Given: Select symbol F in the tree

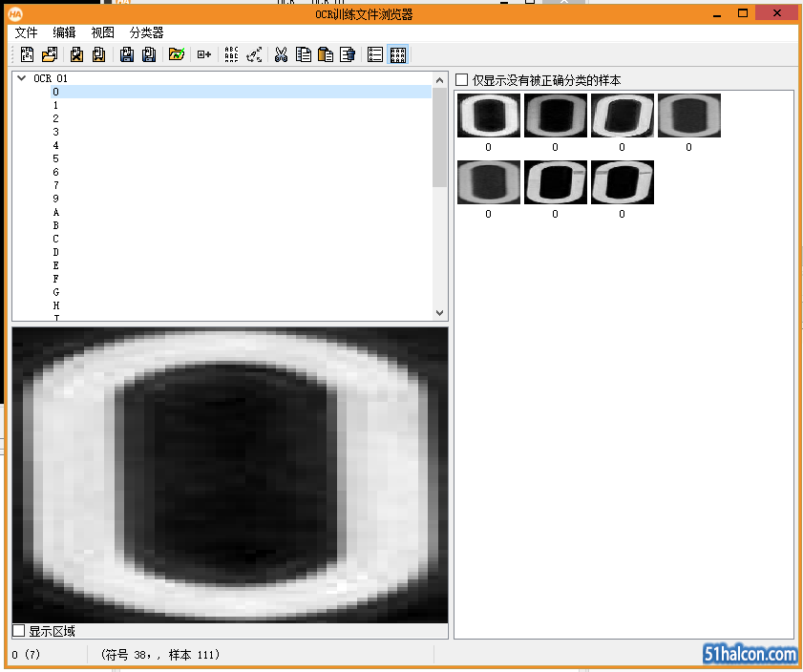Looking at the screenshot, I should click(55, 279).
